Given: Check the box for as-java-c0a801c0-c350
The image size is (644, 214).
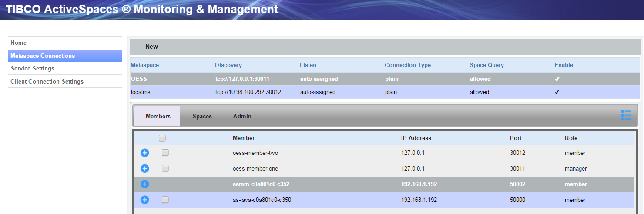Looking at the screenshot, I should [x=165, y=200].
